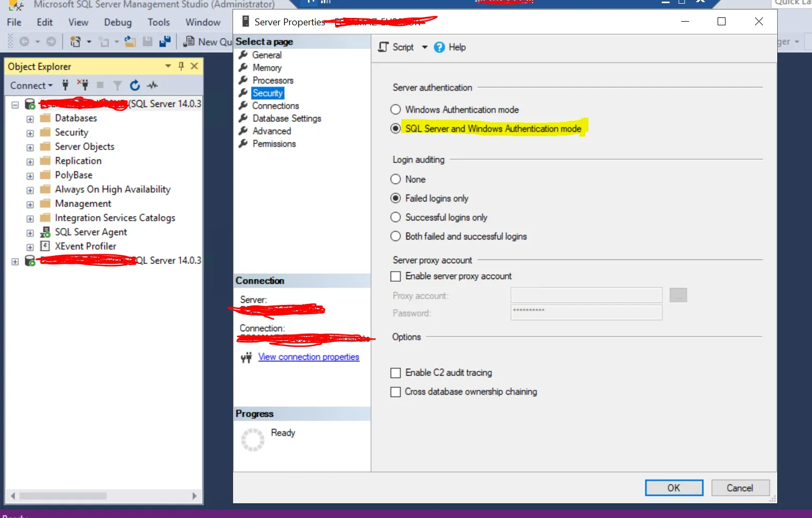Viewport: 812px width, 518px height.
Task: Click the Disconnect icon in Object Explorer
Action: click(x=83, y=85)
